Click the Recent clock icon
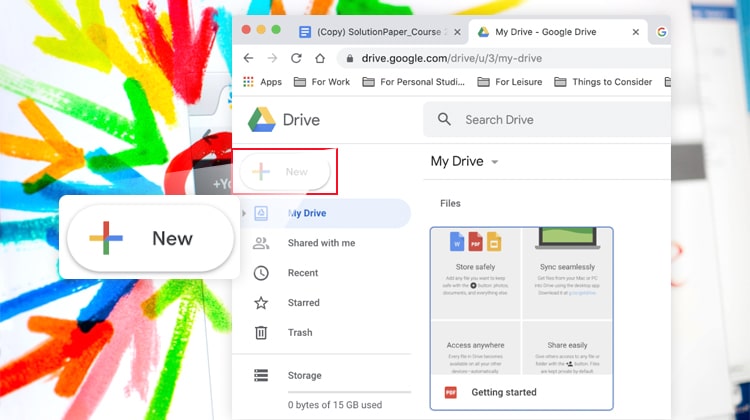Viewport: 750px width, 420px height. 261,273
